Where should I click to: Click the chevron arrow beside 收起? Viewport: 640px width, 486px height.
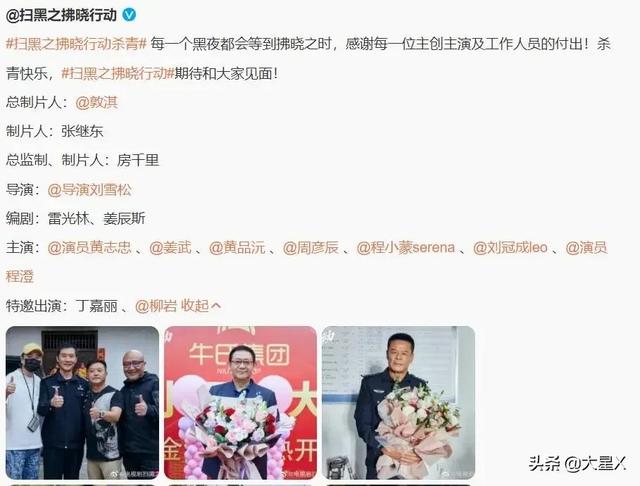[216, 306]
